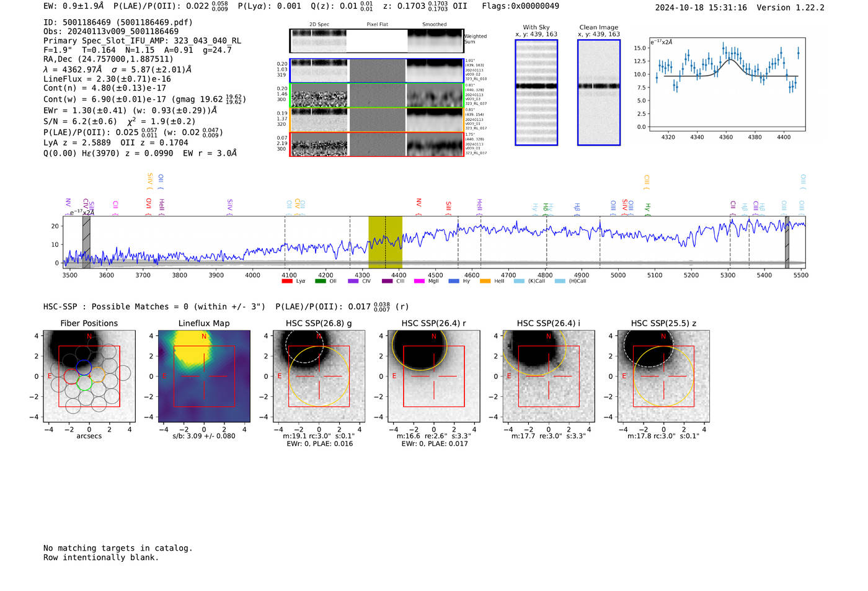Click the timestamp 2024-10-18 15:31:16
The height and width of the screenshot is (591, 868).
coord(701,7)
